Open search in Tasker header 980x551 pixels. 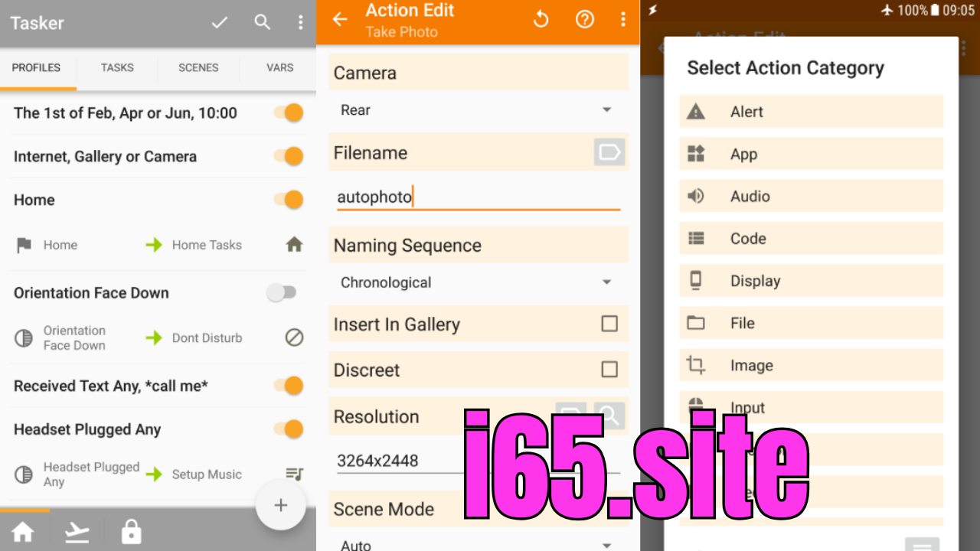click(x=263, y=22)
